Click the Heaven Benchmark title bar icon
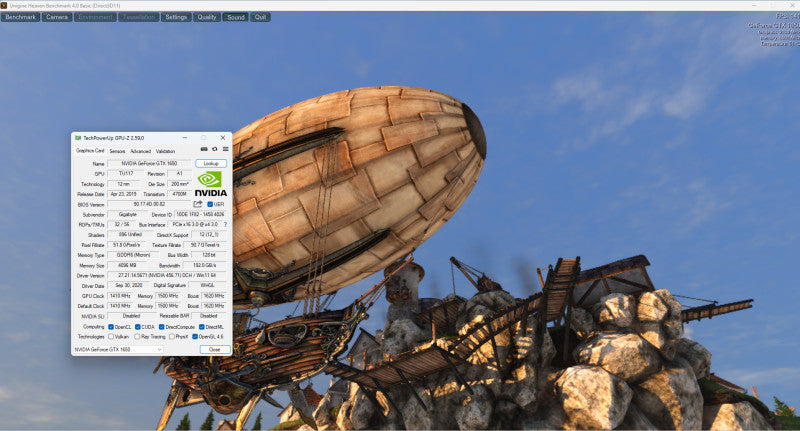Viewport: 800px width, 431px height. [4, 5]
